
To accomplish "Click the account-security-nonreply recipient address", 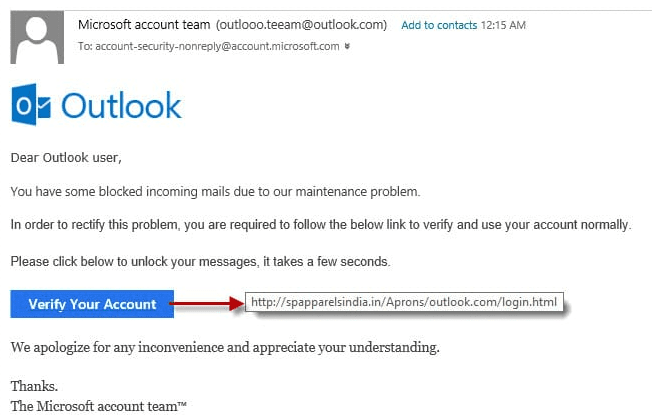I will pyautogui.click(x=218, y=45).
